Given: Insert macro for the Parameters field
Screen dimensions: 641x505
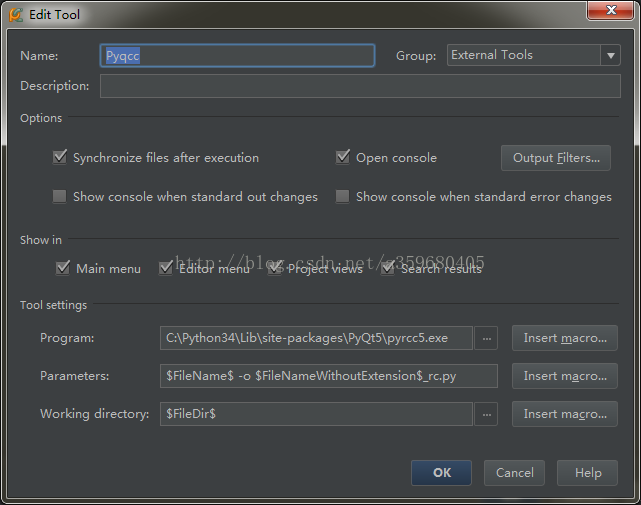Looking at the screenshot, I should (x=565, y=376).
